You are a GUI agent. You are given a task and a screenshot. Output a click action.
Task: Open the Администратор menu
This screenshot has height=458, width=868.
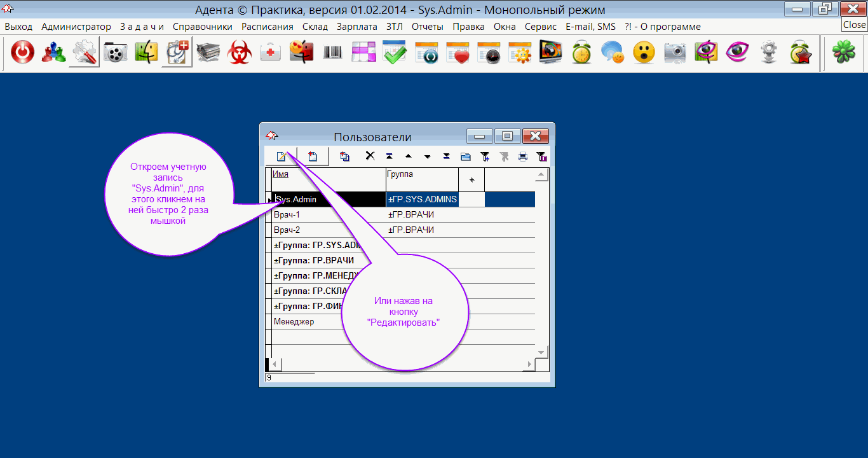(76, 27)
